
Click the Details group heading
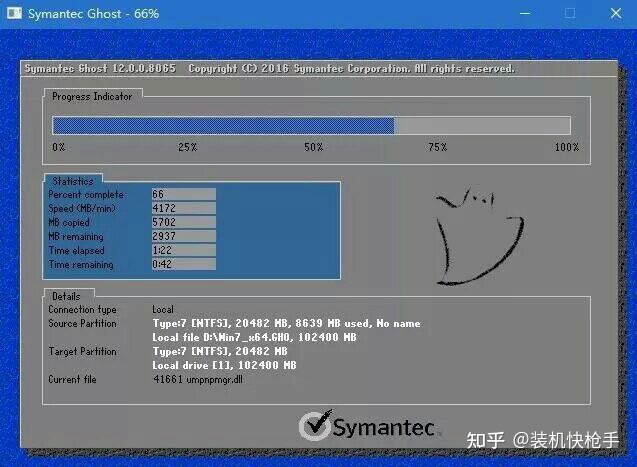click(66, 296)
